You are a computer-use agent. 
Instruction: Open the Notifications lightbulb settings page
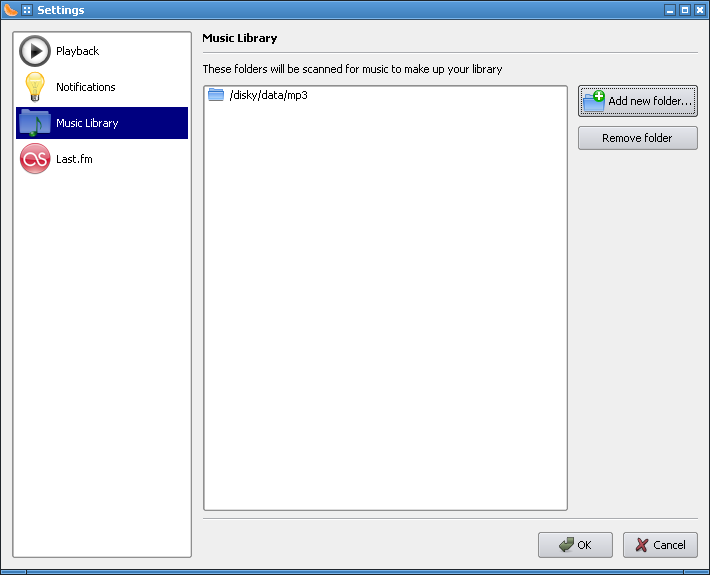[x=102, y=87]
